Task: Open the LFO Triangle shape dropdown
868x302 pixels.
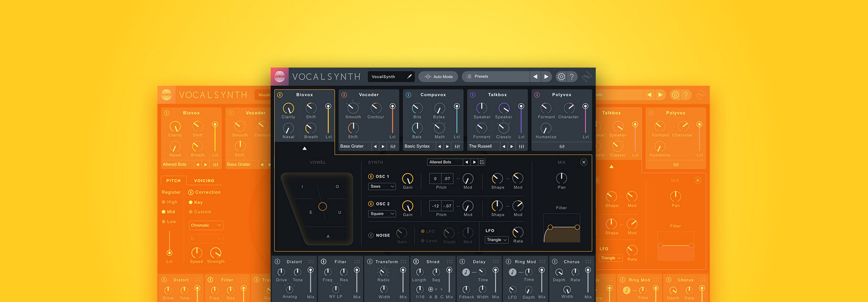Action: (496, 240)
